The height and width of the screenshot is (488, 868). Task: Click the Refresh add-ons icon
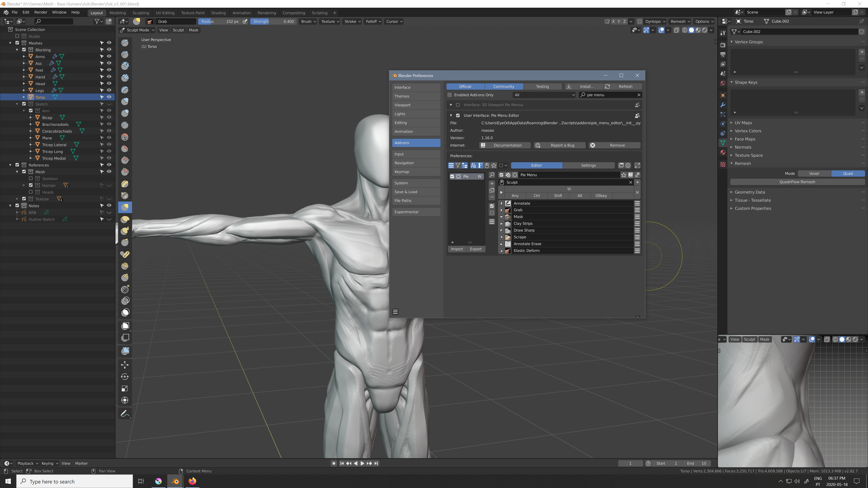point(607,87)
